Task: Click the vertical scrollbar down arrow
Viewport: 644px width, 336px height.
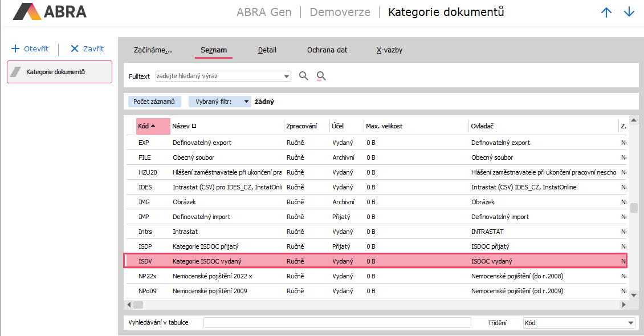Action: click(x=634, y=295)
